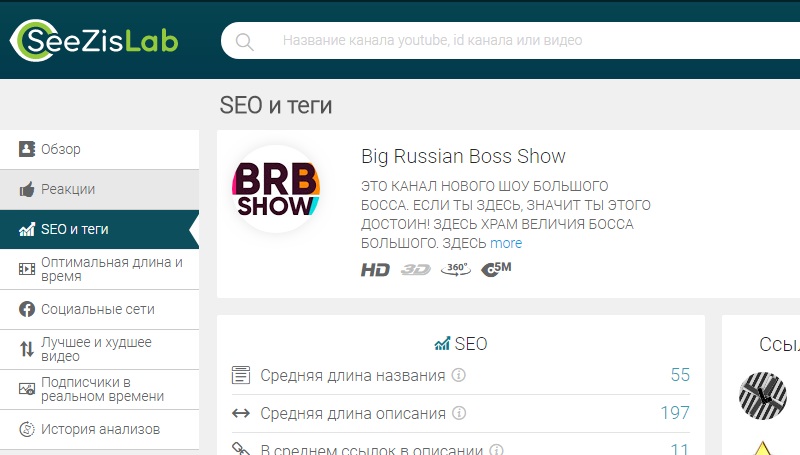Open Лучшее и худшее видео section
The height and width of the screenshot is (455, 800).
pyautogui.click(x=99, y=349)
